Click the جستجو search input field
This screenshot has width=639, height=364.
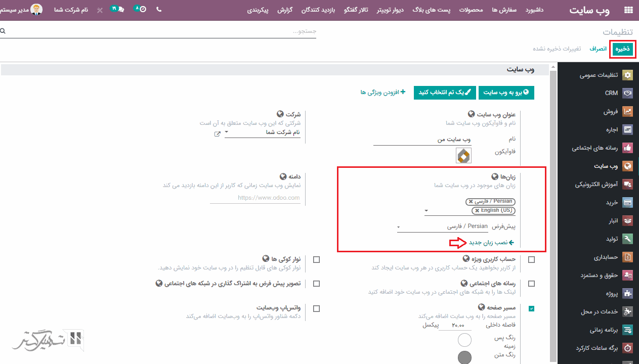tap(161, 31)
